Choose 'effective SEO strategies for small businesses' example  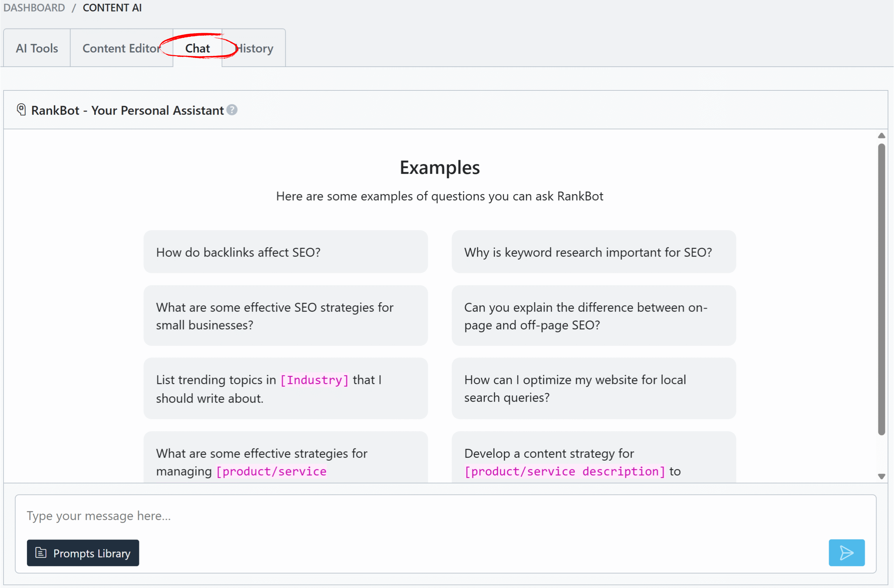click(285, 315)
